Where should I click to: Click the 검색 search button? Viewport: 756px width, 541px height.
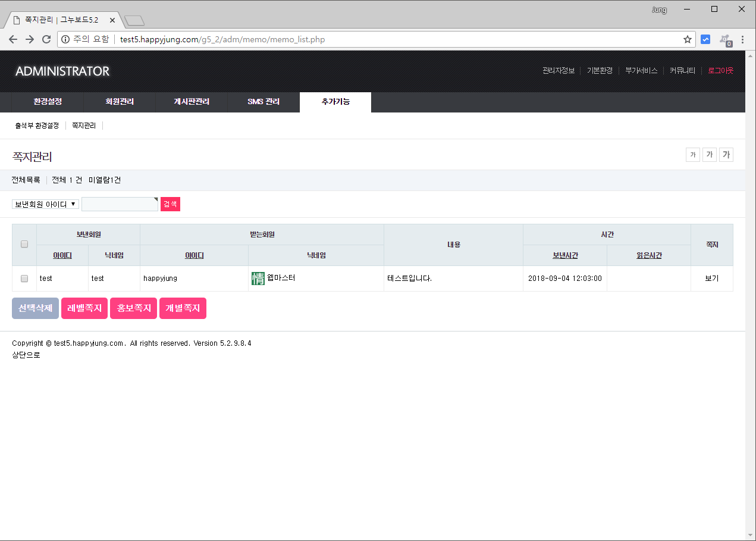point(170,204)
